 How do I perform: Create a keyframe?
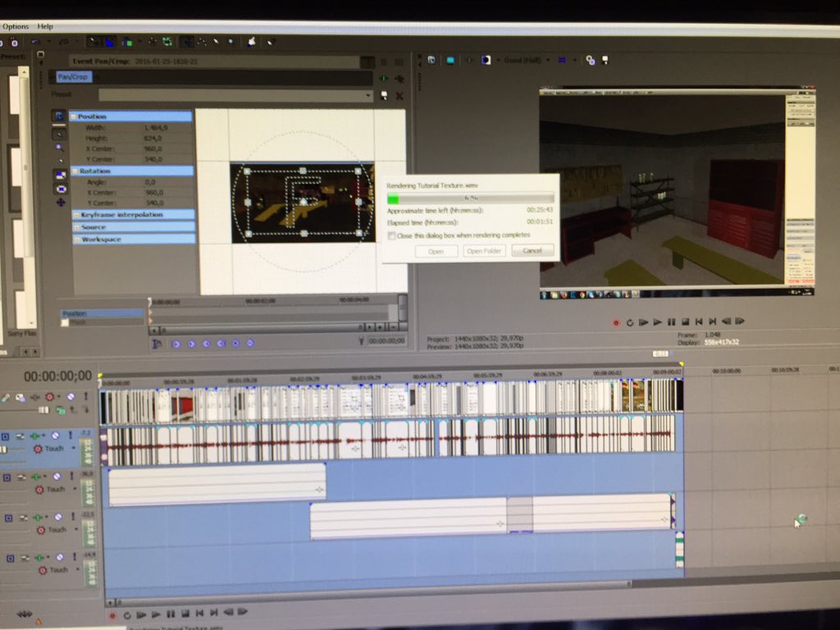[235, 343]
